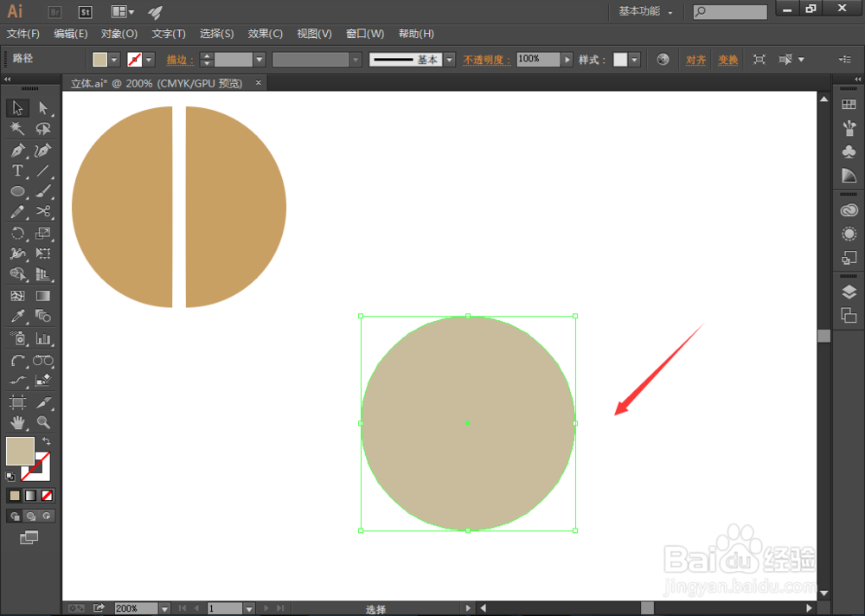This screenshot has height=616, width=865.
Task: Select the Type tool
Action: coord(17,170)
